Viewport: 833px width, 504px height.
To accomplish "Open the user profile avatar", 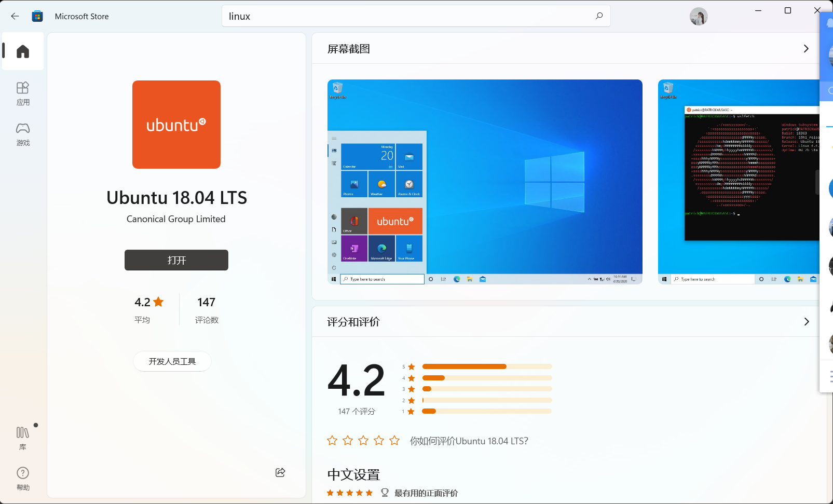I will [699, 17].
